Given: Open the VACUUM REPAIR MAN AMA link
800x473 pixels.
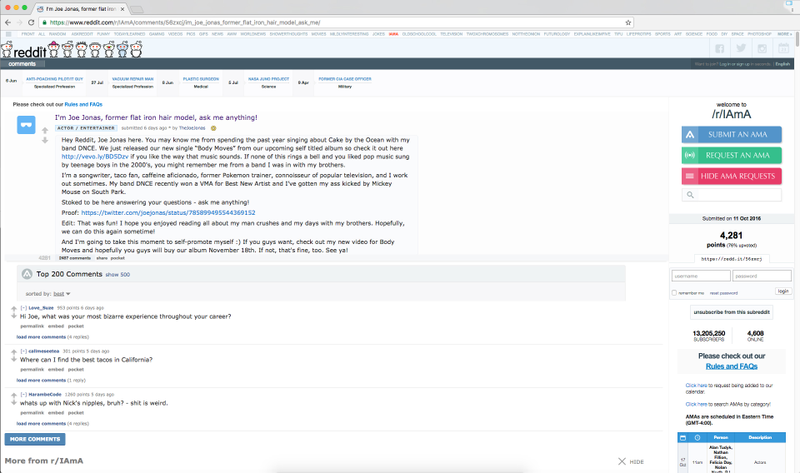Looking at the screenshot, I should tap(133, 79).
